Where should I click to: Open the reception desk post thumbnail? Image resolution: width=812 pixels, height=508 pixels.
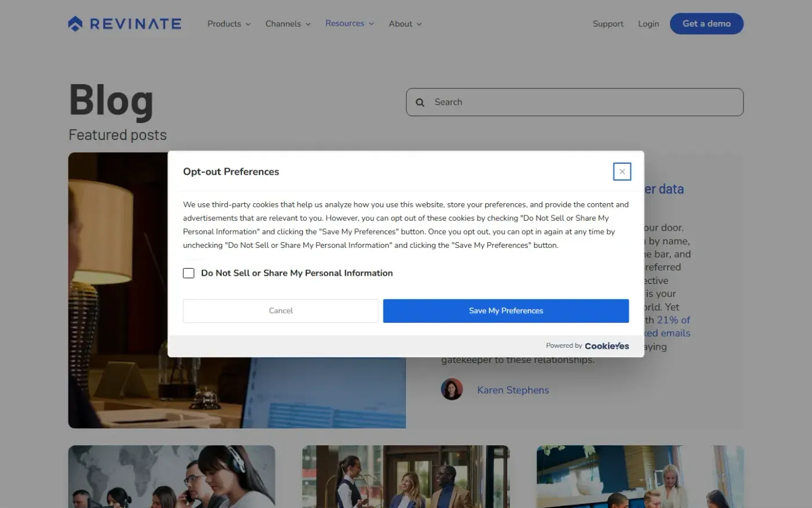(x=640, y=477)
